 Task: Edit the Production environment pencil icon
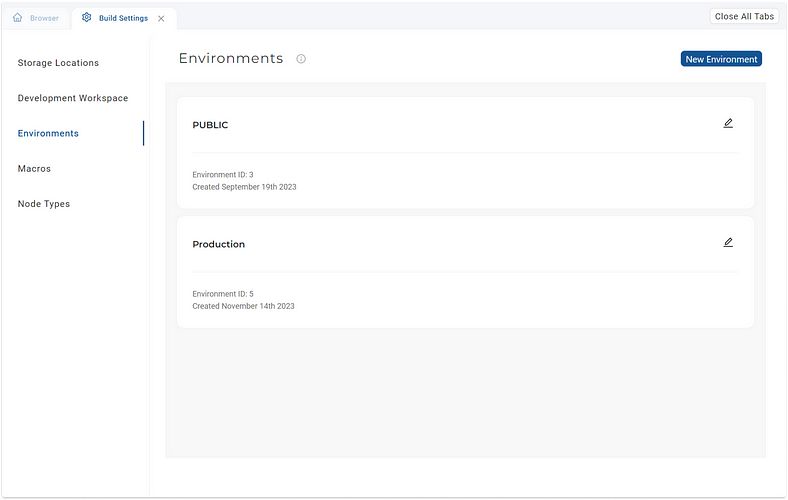tap(728, 242)
